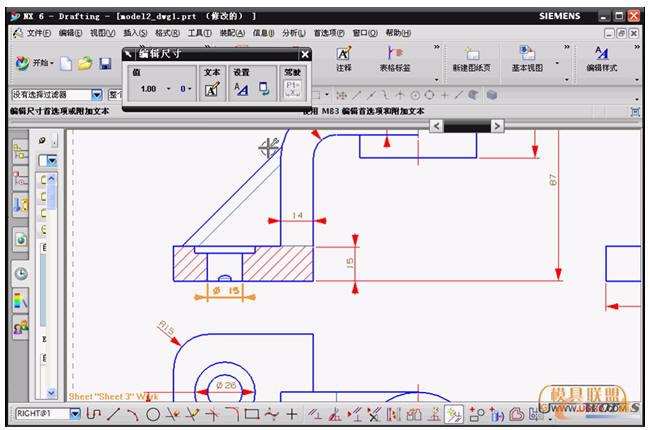Click the Edit Style (编辑样式) icon
This screenshot has width=650, height=430.
coord(602,54)
